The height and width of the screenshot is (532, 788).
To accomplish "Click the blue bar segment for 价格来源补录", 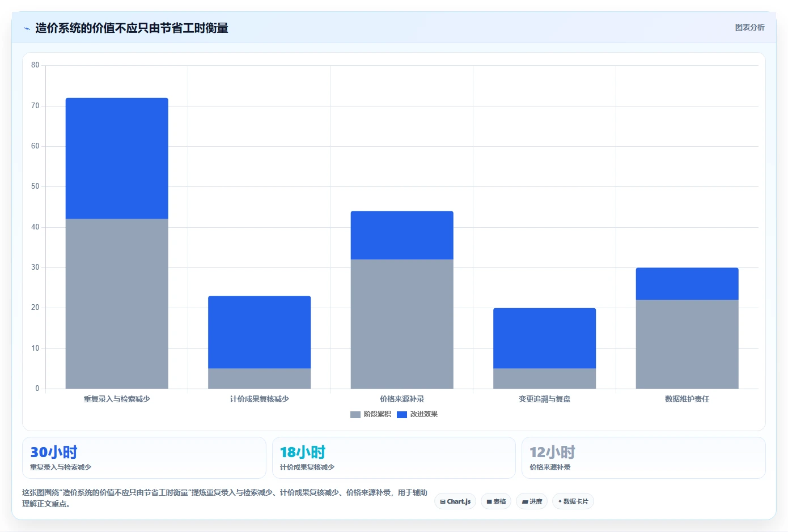I will click(402, 235).
